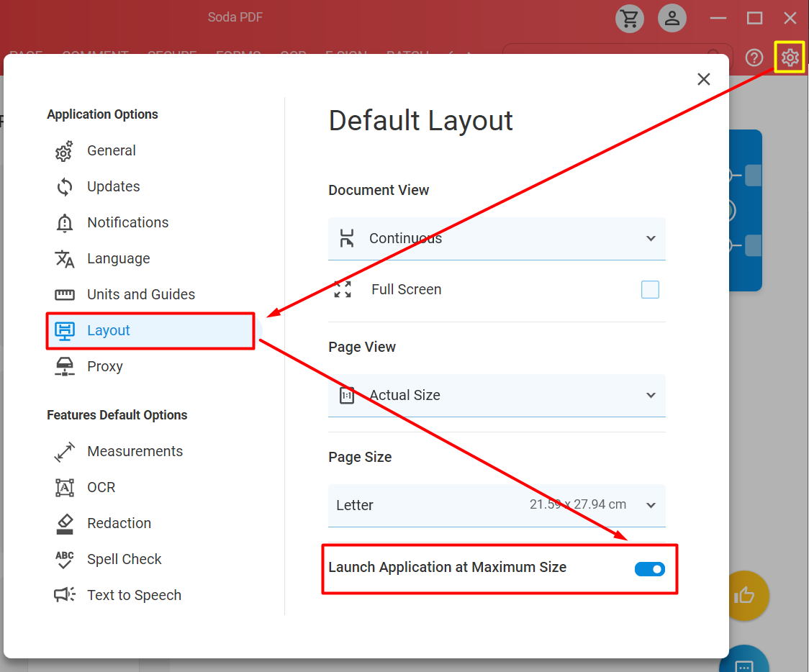Image resolution: width=809 pixels, height=672 pixels.
Task: Open Notifications settings via the bell icon
Action: coord(64,222)
